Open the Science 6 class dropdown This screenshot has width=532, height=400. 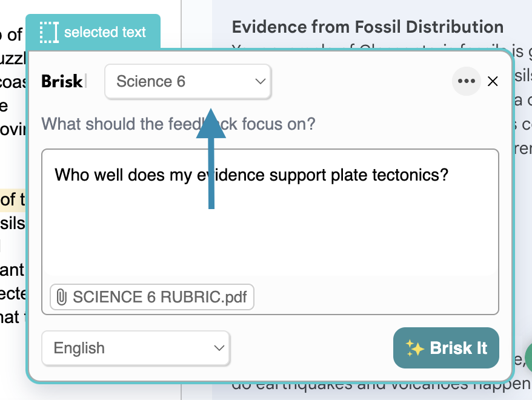[x=188, y=81]
